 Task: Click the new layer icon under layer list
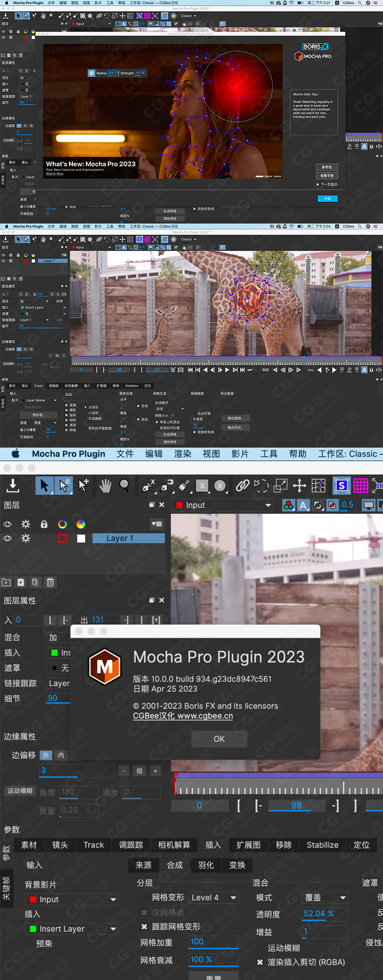point(21,582)
